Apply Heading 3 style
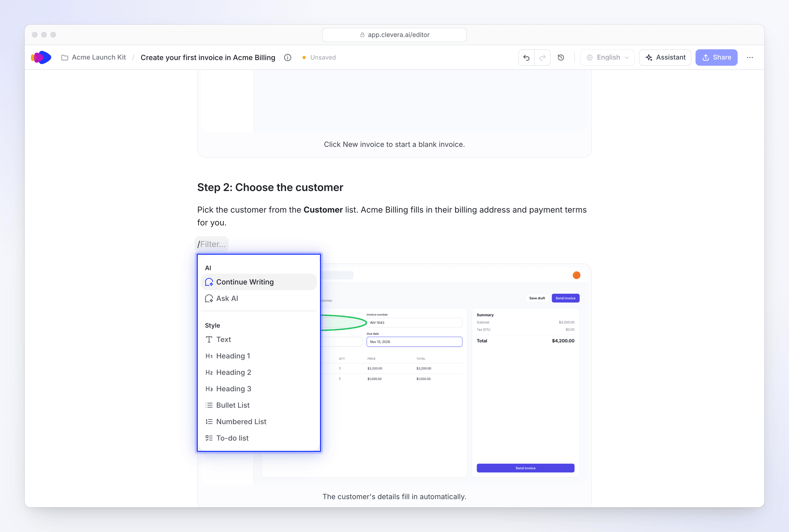The height and width of the screenshot is (532, 789). pos(259,389)
